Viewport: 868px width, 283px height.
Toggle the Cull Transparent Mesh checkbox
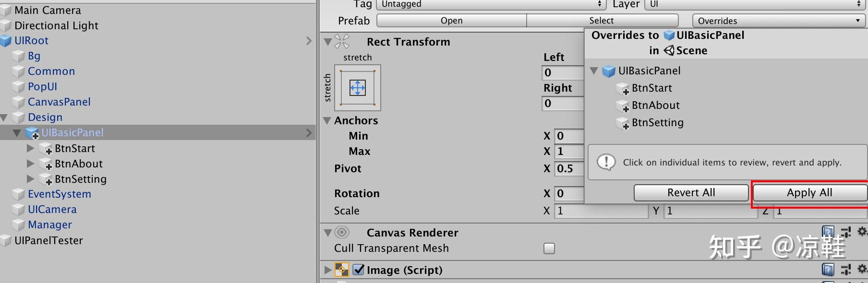549,248
